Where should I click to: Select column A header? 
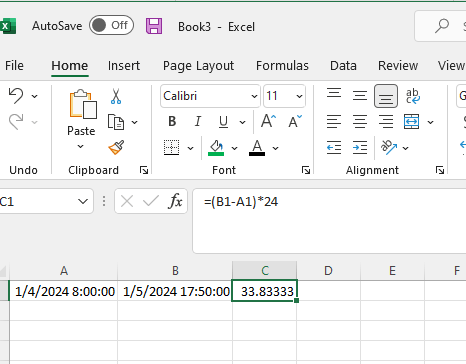[64, 271]
